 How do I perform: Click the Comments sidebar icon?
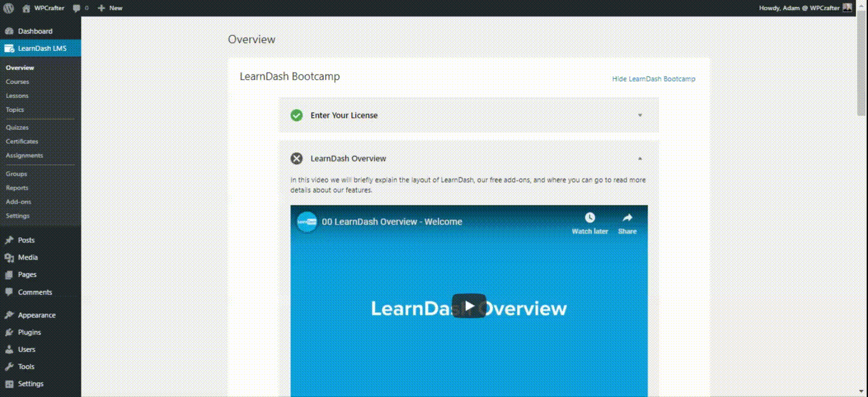[x=9, y=292]
